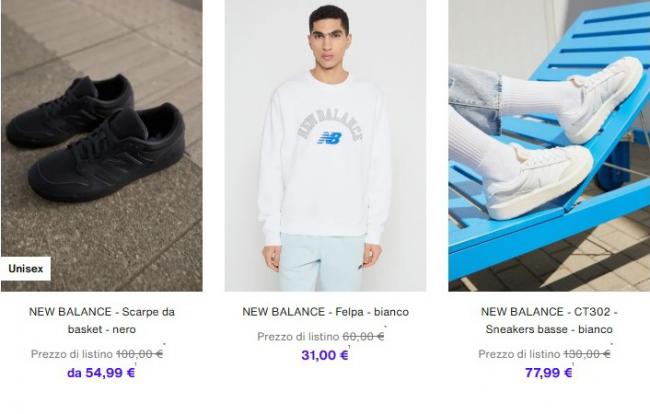
Task: Click the 77,99 € sale price
Action: click(548, 373)
